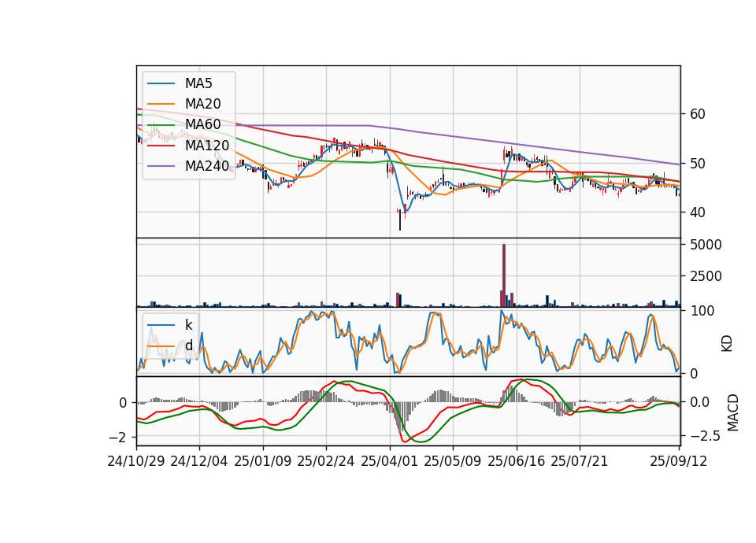Viewport: 756px width, 543px height.
Task: Click the 25/07/21 date tick label
Action: click(x=580, y=461)
